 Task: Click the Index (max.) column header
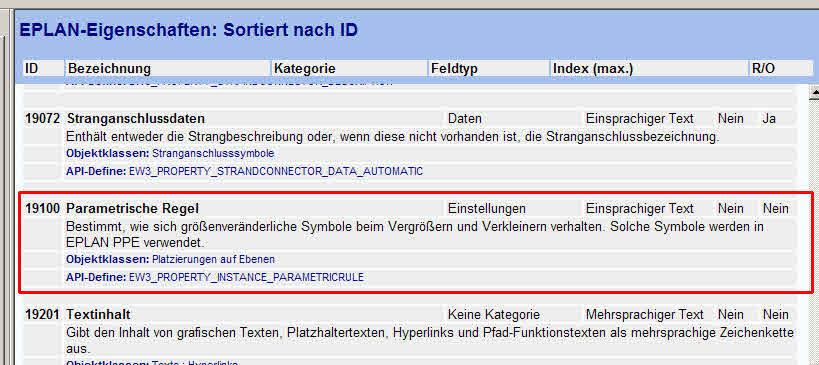click(x=649, y=68)
